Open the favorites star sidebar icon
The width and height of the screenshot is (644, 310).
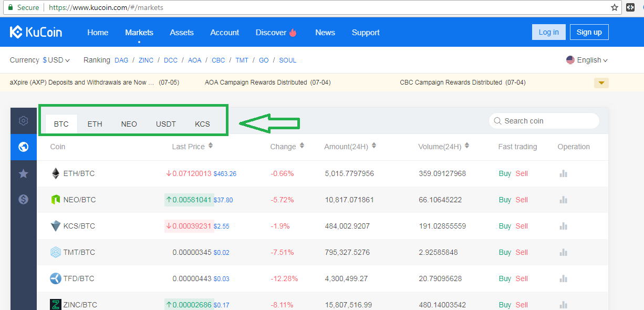pyautogui.click(x=23, y=173)
